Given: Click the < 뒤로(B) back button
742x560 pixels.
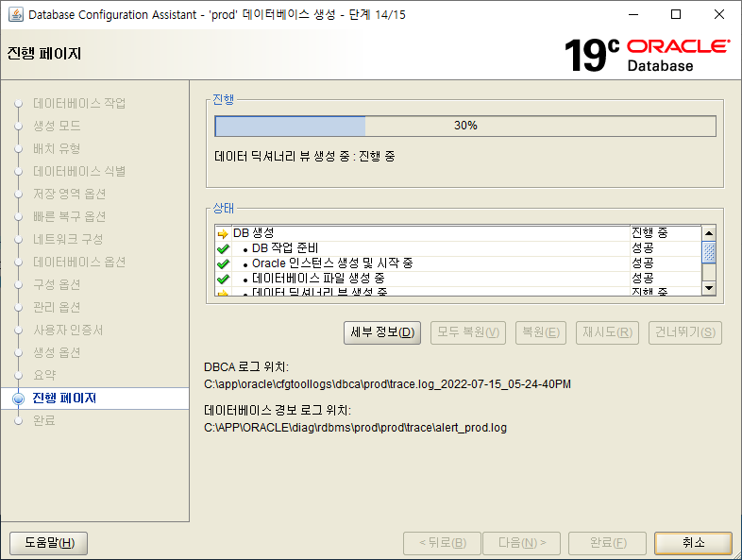Looking at the screenshot, I should (443, 542).
